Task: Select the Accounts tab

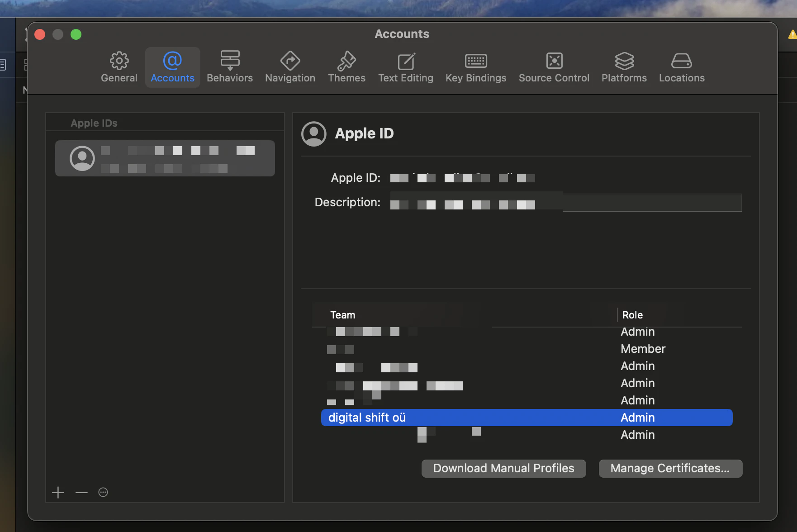Action: 172,67
